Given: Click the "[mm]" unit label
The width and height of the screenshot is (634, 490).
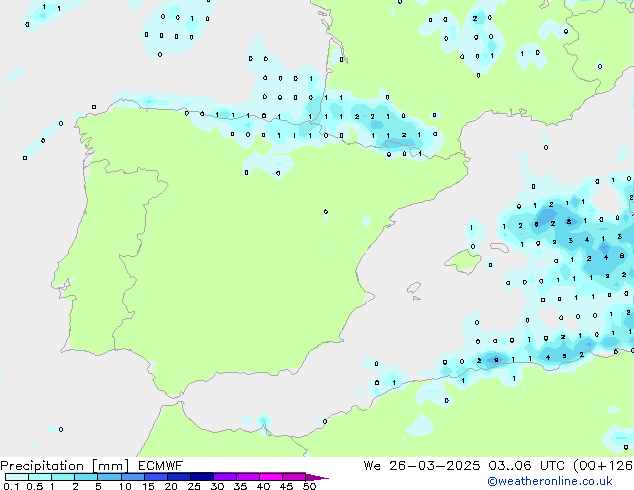Looking at the screenshot, I should click(110, 466).
